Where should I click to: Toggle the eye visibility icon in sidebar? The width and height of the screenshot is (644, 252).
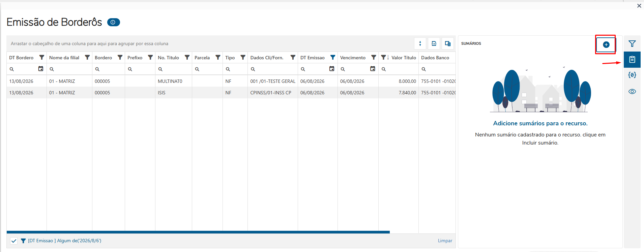pyautogui.click(x=632, y=91)
